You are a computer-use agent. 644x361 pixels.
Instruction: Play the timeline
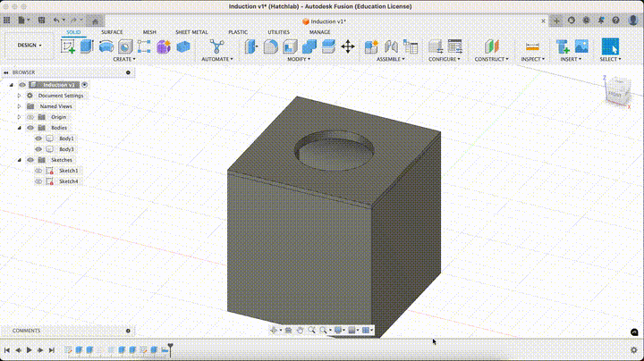(30, 350)
